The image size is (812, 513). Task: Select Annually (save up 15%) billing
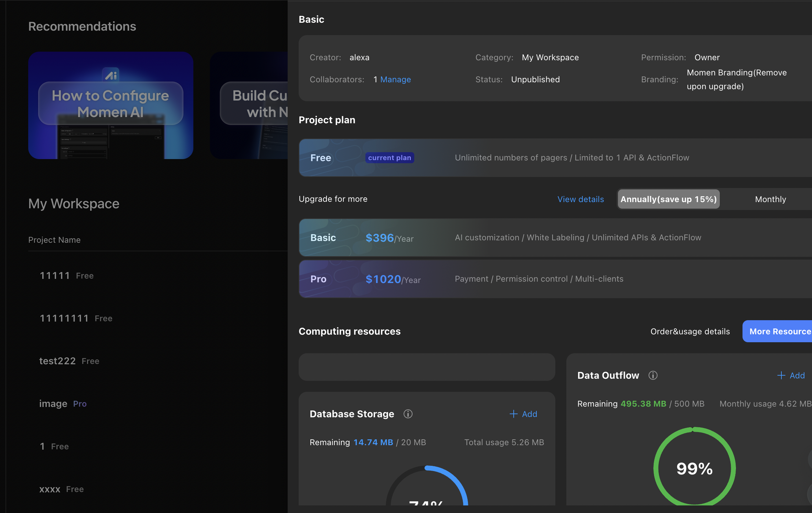coord(669,199)
